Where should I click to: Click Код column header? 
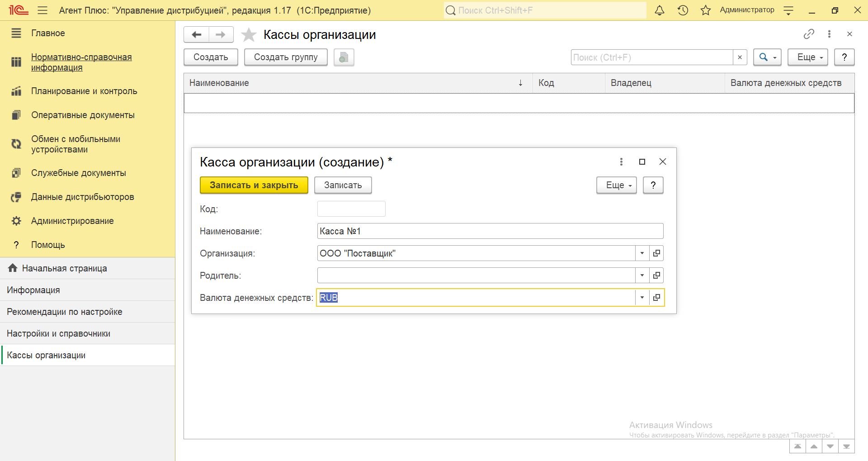[569, 83]
